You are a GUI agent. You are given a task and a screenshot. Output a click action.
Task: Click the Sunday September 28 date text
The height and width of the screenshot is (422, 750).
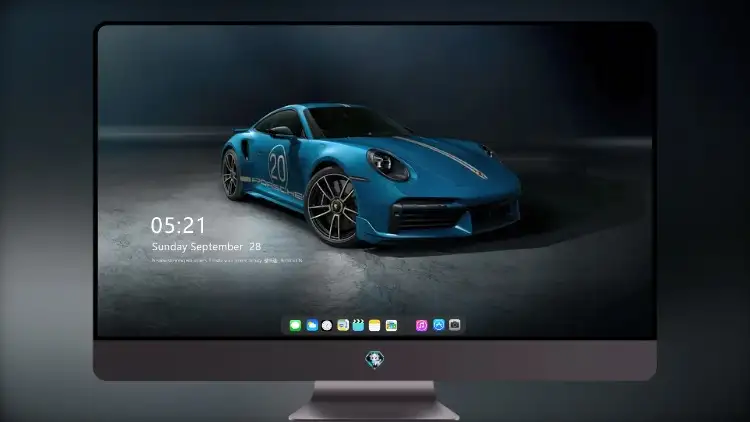click(x=206, y=246)
